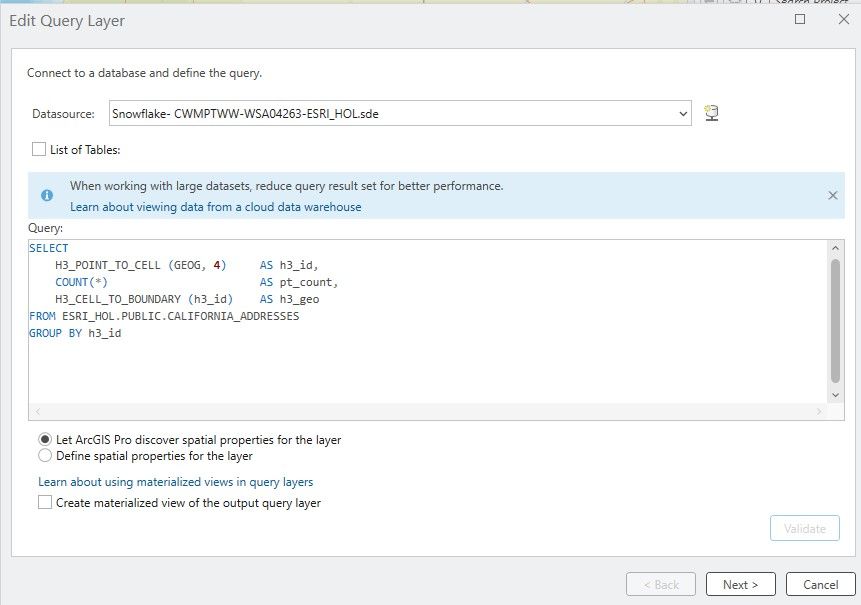Click the blue information icon in banner

click(46, 196)
